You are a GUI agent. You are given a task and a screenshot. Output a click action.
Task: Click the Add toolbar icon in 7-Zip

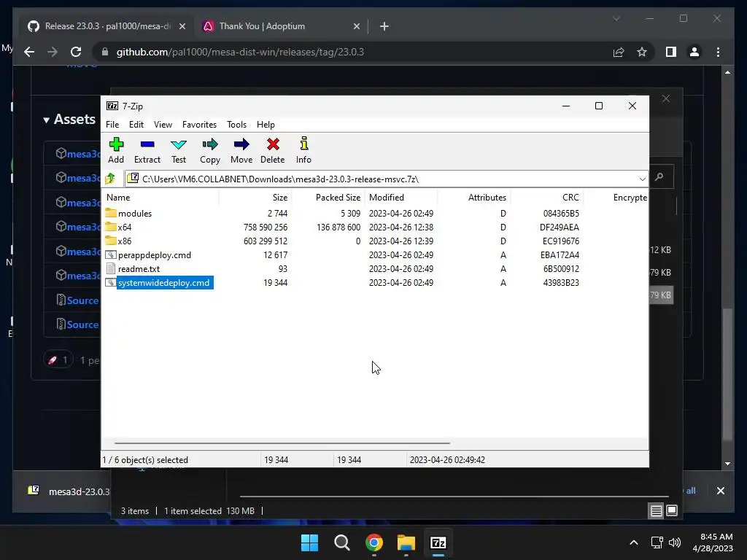click(116, 150)
